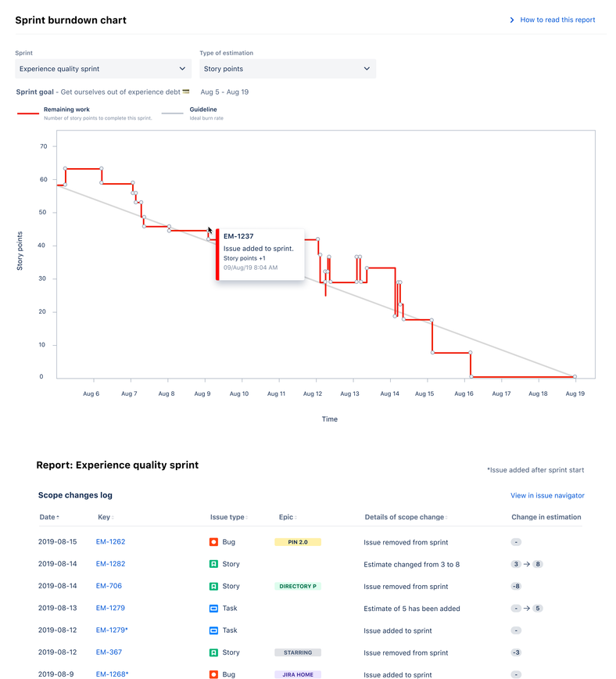The width and height of the screenshot is (616, 679).
Task: Click data point at chart end Aug 19
Action: coord(575,377)
